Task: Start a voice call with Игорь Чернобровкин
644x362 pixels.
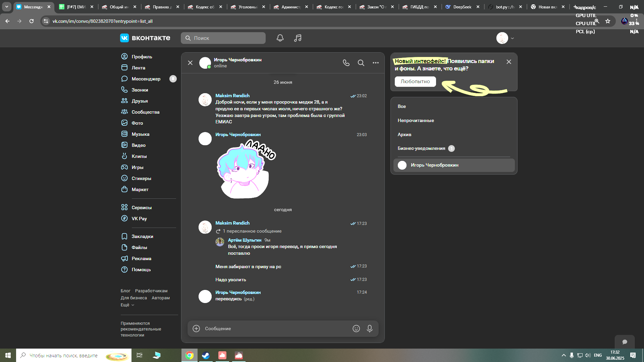Action: click(346, 63)
